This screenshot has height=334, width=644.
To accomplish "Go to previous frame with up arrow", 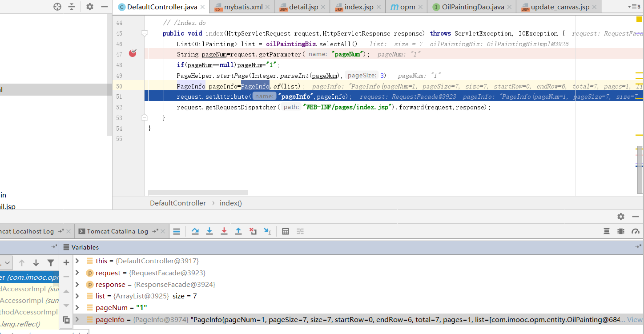I will (21, 263).
